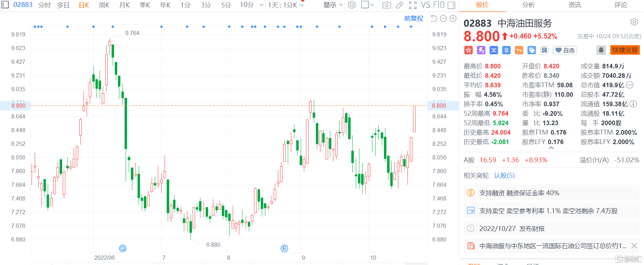Toggle 自选 favorite heart button
Screen dimensions: 644x265
[x=565, y=50]
